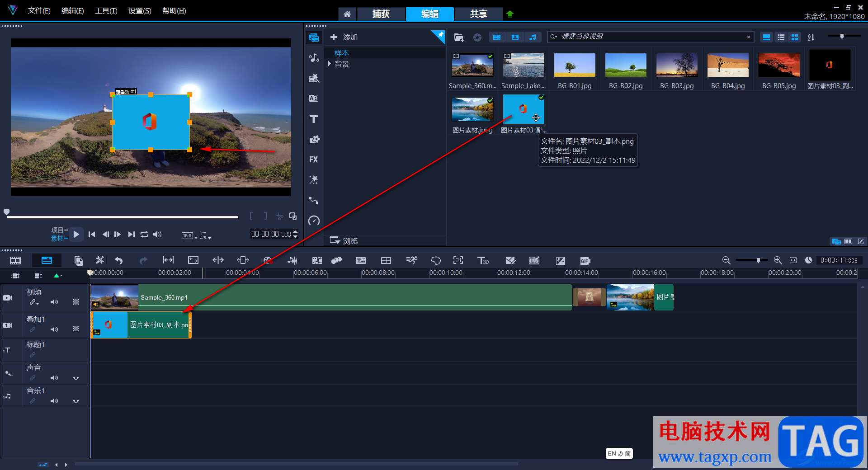This screenshot has width=868, height=470.
Task: Open the 3D Title editor icon
Action: (483, 260)
